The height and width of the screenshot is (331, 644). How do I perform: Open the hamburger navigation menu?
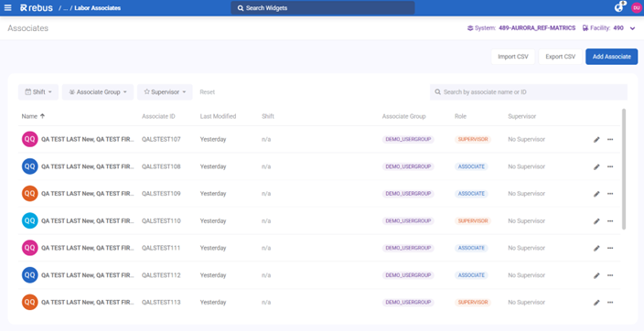(8, 8)
